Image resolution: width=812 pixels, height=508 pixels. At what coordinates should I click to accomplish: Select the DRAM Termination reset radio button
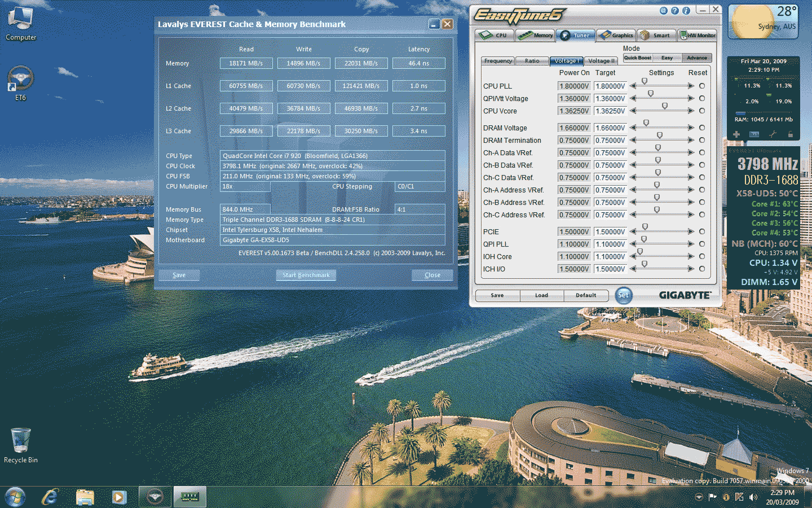click(702, 140)
